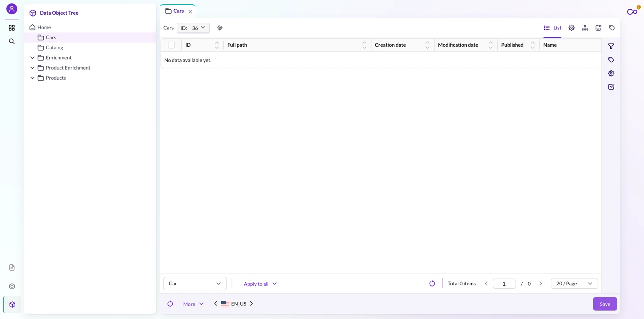Image resolution: width=644 pixels, height=319 pixels.
Task: Switch to the List tab
Action: pyautogui.click(x=552, y=28)
